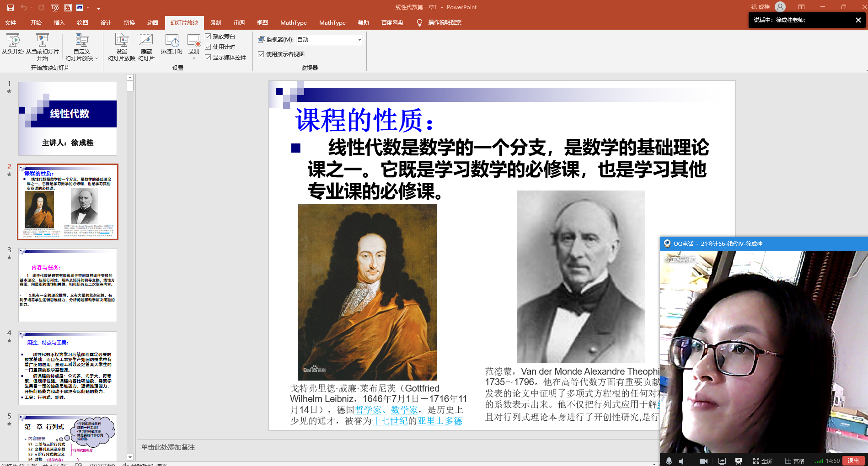Close the 说话中 notification popup

pyautogui.click(x=858, y=20)
